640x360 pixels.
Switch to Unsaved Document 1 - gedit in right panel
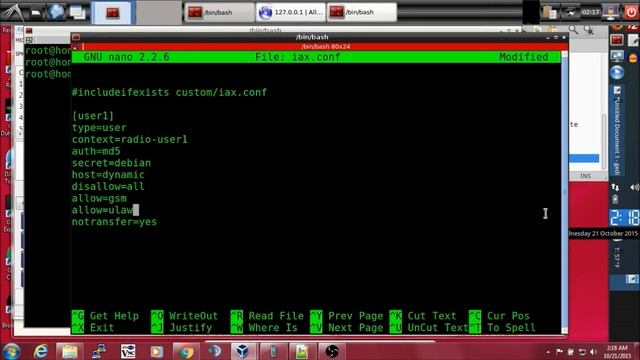(x=617, y=130)
